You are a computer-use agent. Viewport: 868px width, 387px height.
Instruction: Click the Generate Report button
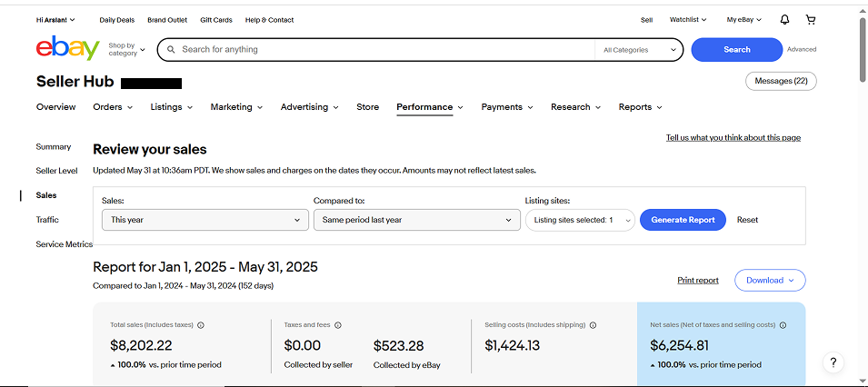pos(683,220)
